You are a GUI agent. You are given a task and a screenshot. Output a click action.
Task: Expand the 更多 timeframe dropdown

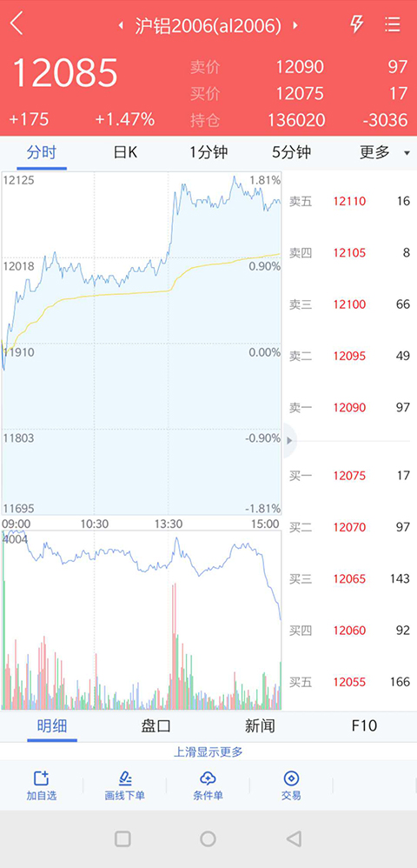click(385, 152)
